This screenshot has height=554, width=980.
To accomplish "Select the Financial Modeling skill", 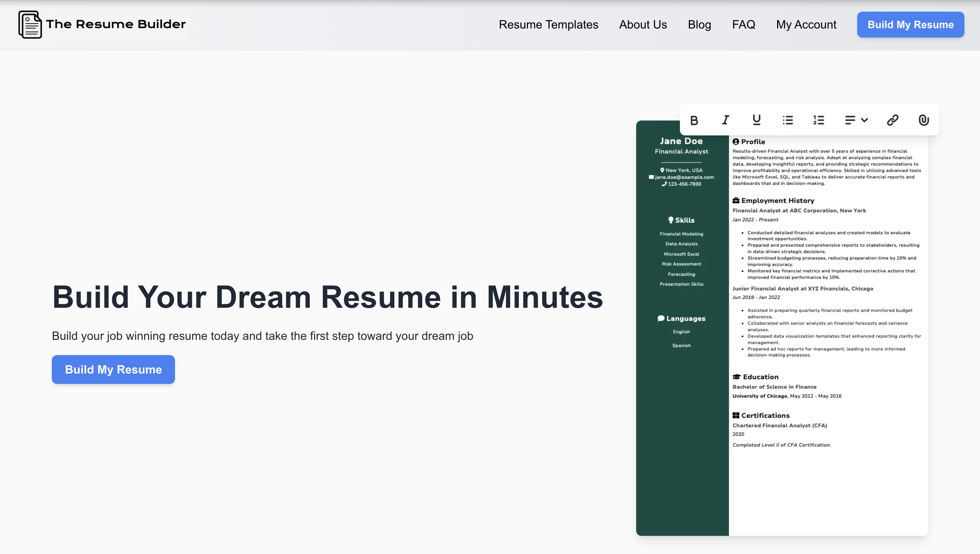I will [681, 234].
